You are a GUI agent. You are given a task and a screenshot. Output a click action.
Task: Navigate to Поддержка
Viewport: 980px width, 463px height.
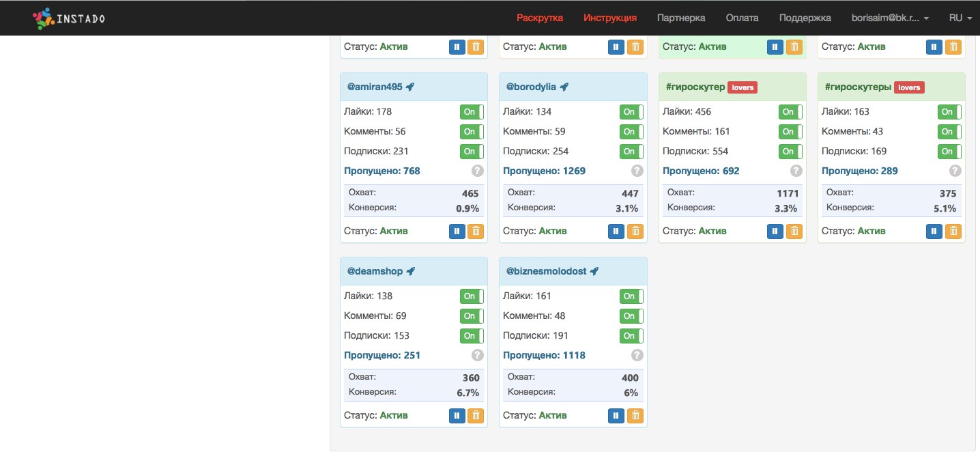805,18
